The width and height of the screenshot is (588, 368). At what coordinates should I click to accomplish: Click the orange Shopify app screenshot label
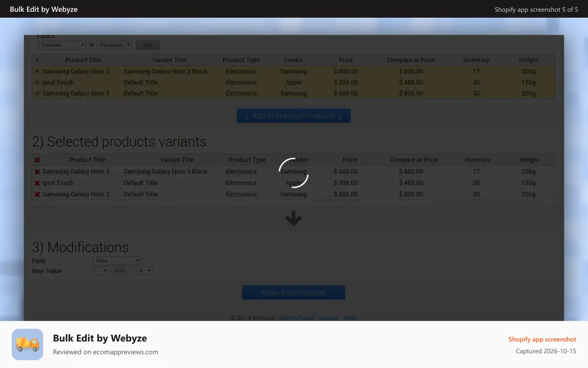click(542, 339)
